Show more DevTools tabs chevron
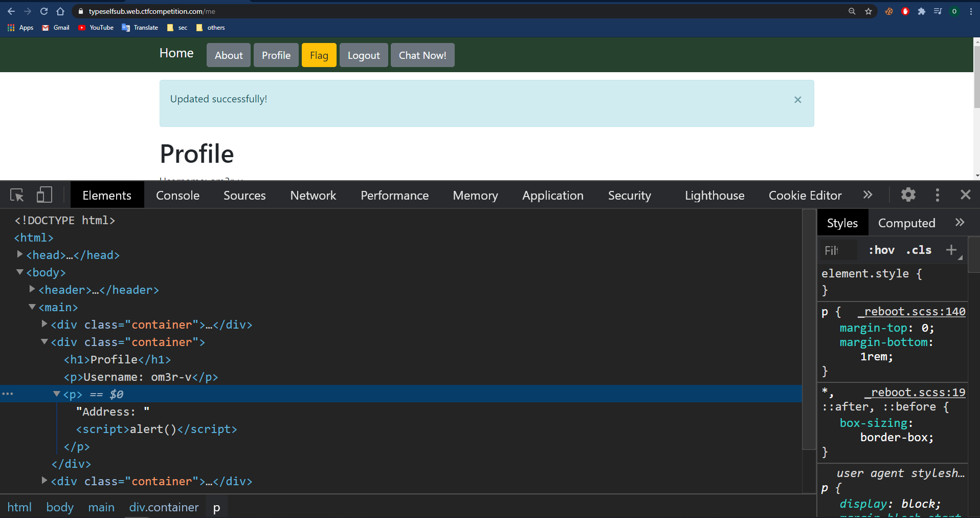This screenshot has height=518, width=980. [868, 195]
